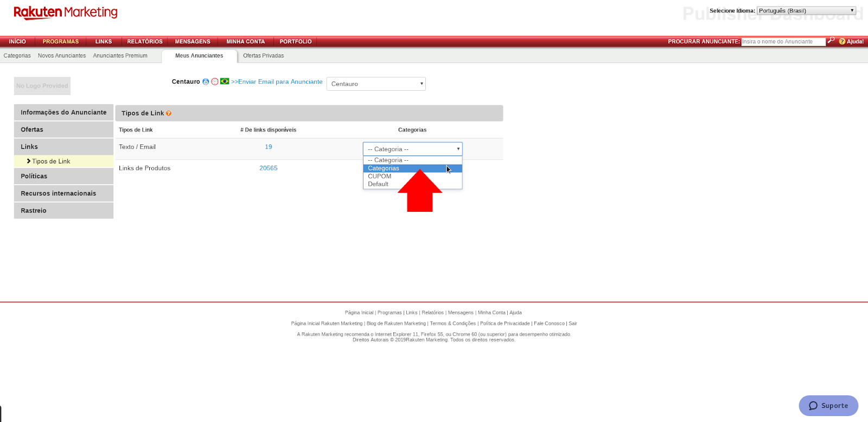Viewport: 868px width, 422px height.
Task: Click footer Blog de Rakuten Marketing link
Action: click(396, 323)
